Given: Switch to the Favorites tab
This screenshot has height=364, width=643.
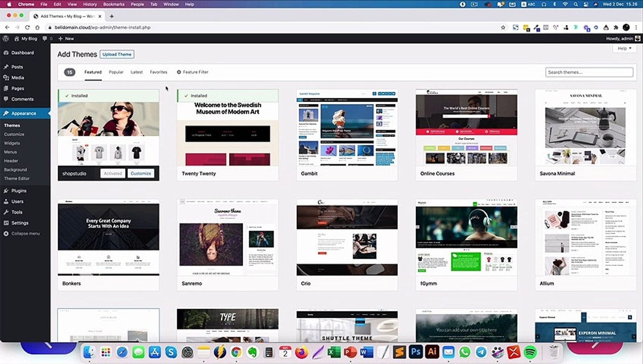Looking at the screenshot, I should 159,72.
